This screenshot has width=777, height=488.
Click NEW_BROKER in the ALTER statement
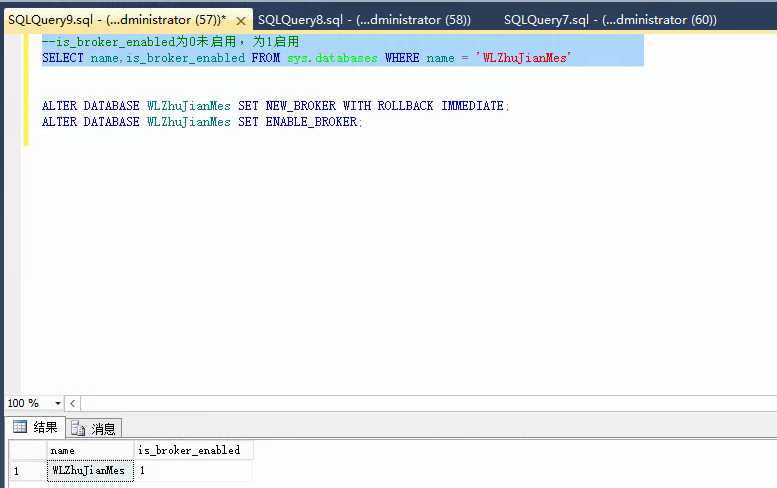301,106
